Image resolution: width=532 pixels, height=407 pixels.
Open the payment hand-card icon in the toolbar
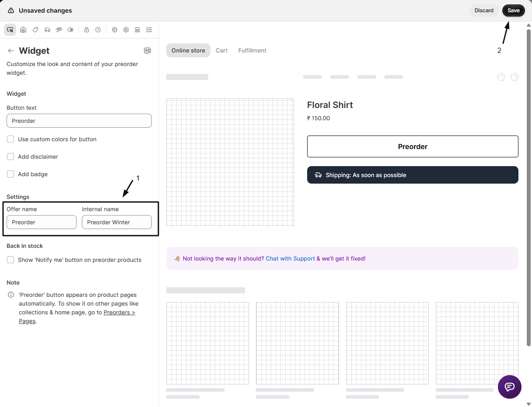pos(59,30)
